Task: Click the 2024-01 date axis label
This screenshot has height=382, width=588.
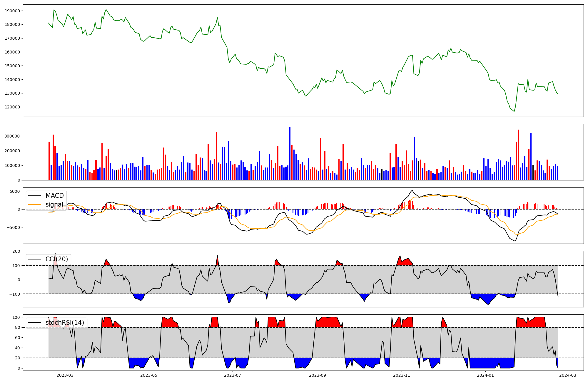Action: (485, 375)
